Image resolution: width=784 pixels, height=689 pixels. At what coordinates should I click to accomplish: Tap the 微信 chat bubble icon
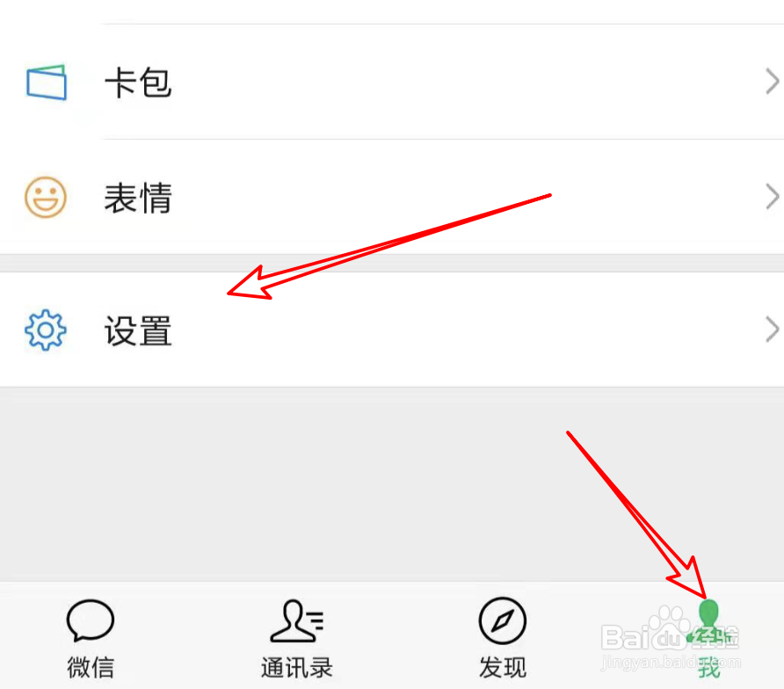coord(91,620)
